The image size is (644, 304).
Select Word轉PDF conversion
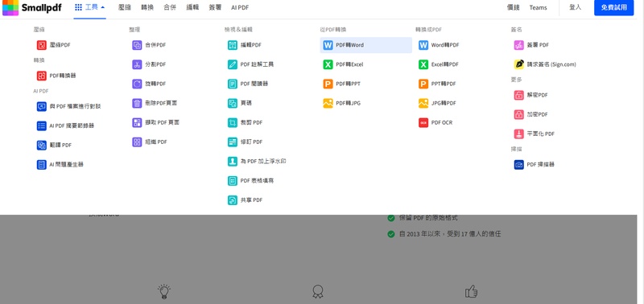(x=439, y=45)
